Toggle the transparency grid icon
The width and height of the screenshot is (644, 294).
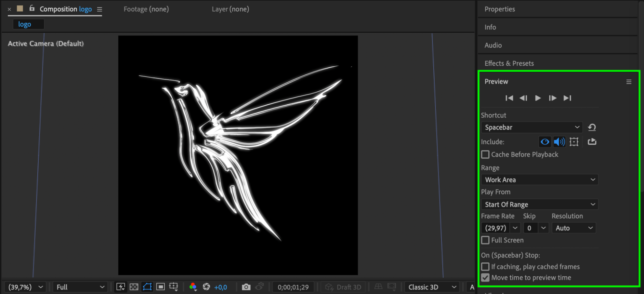point(134,287)
